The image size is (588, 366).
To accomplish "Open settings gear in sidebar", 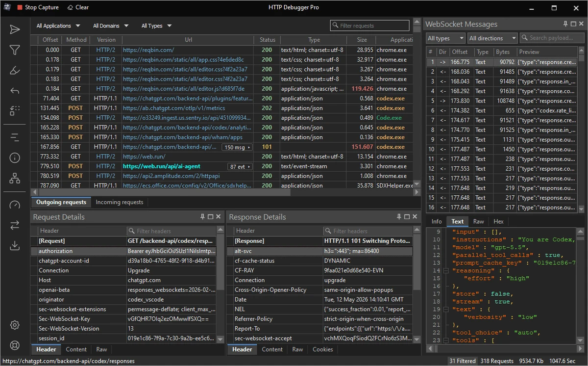I will 15,325.
